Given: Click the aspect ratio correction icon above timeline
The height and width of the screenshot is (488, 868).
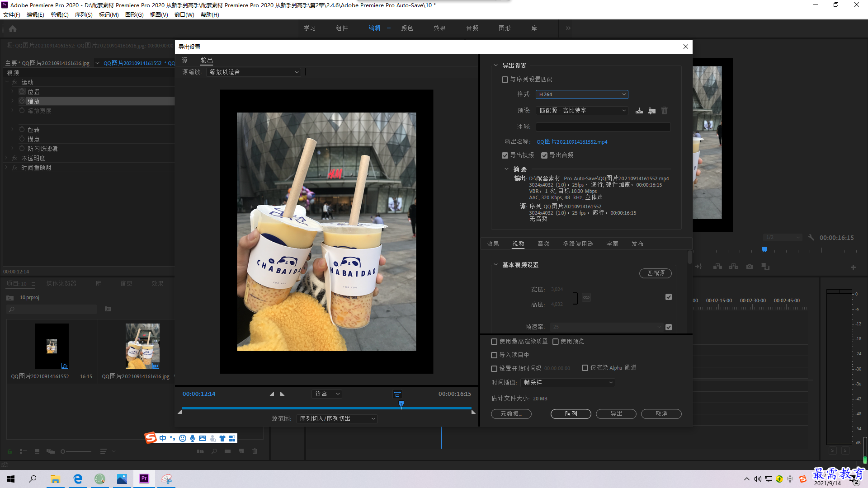Looking at the screenshot, I should [397, 394].
